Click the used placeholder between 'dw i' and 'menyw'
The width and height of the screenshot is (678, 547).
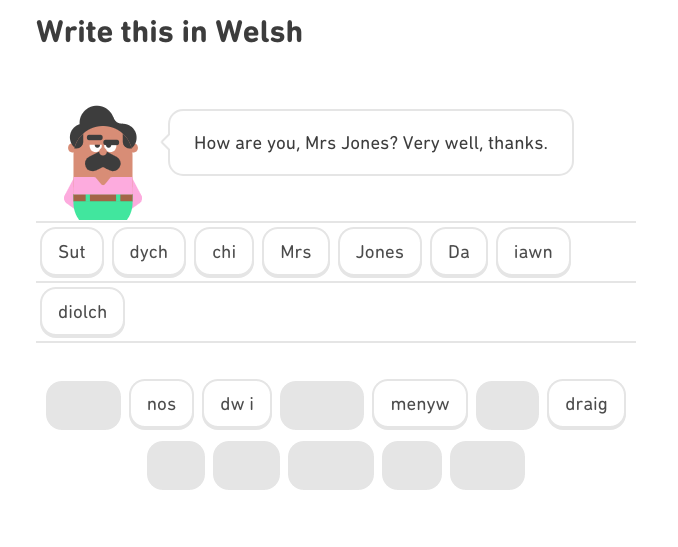coord(322,405)
